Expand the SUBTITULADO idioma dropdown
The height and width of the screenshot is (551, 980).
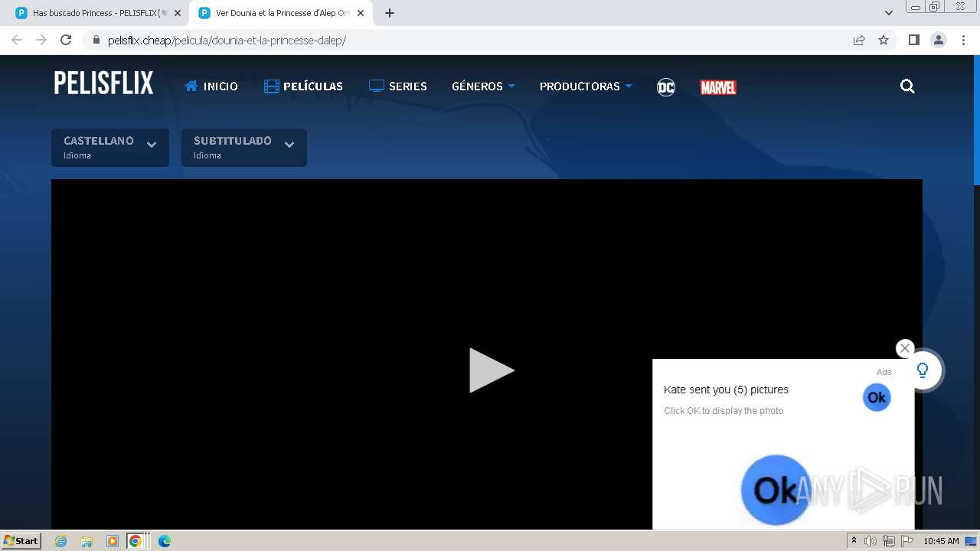coord(244,148)
